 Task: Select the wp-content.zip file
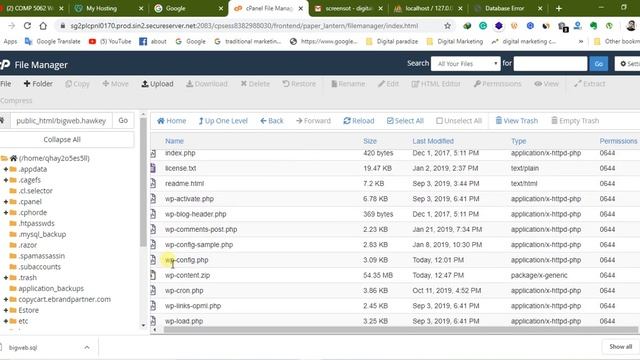point(187,276)
